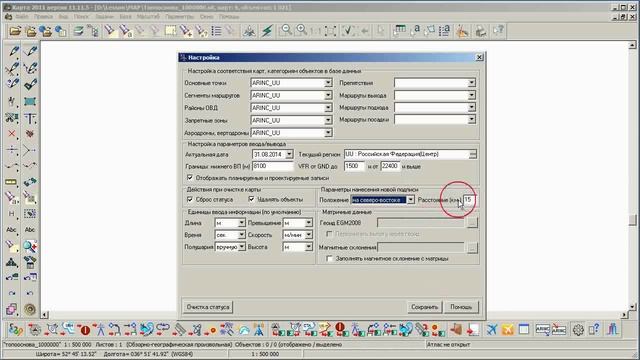Screen dimensions: 640x360
Task: Click the list lines icon in top toolbar
Action: [216, 31]
